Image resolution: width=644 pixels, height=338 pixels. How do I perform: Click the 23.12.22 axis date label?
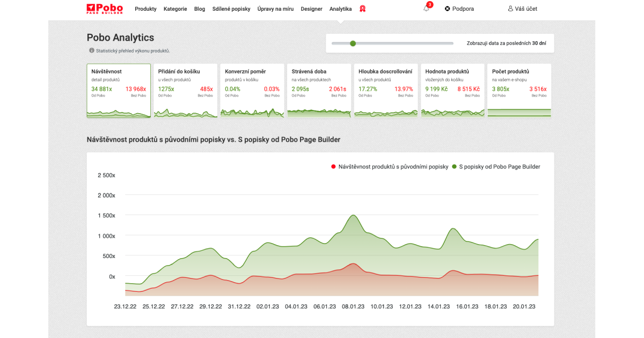coord(125,306)
